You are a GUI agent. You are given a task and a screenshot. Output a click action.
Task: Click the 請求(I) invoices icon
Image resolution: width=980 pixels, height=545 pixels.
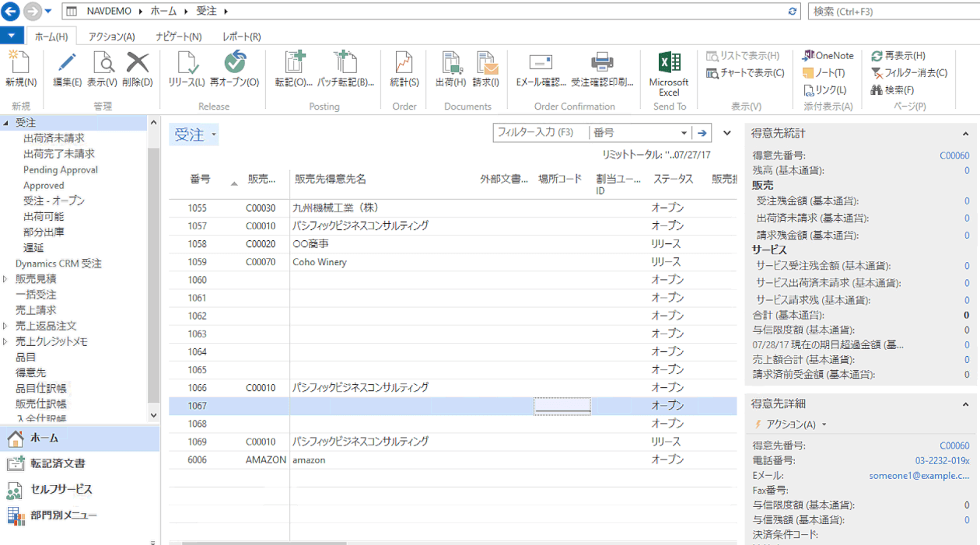pos(486,63)
